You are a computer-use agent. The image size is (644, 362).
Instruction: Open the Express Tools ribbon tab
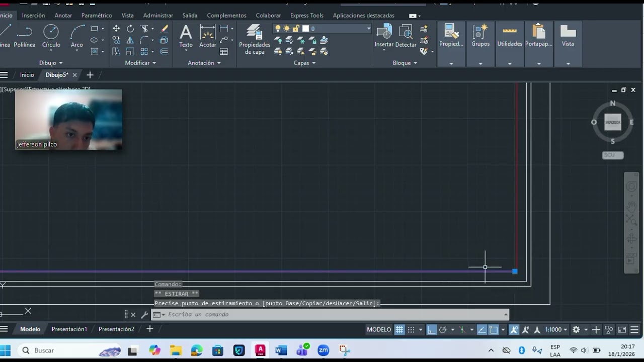tap(307, 16)
